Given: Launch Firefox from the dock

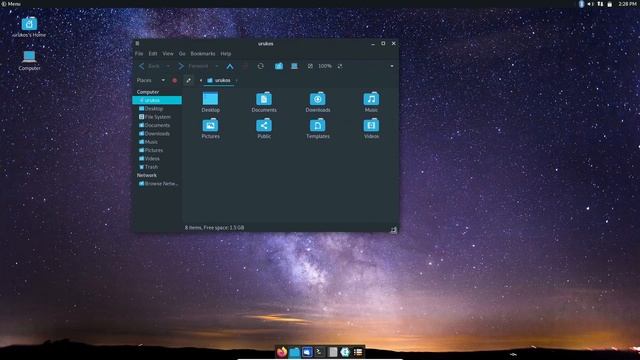Looking at the screenshot, I should [x=282, y=352].
